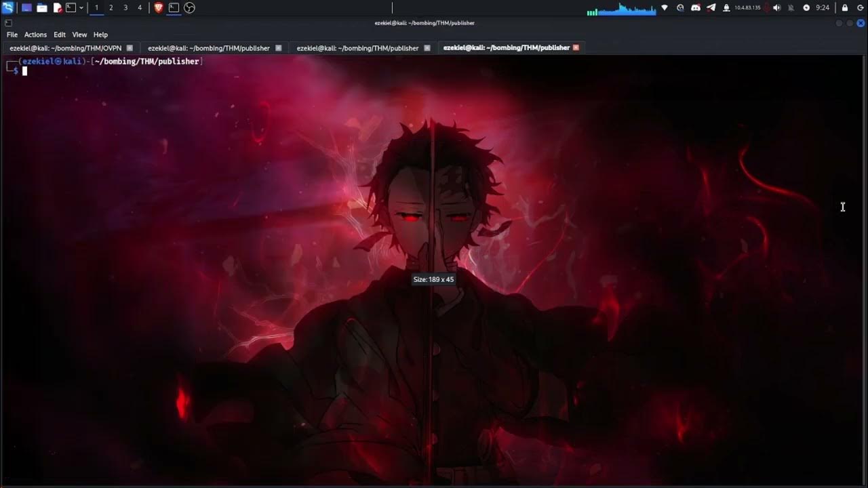The image size is (868, 488).
Task: Open the View menu
Action: (x=79, y=35)
